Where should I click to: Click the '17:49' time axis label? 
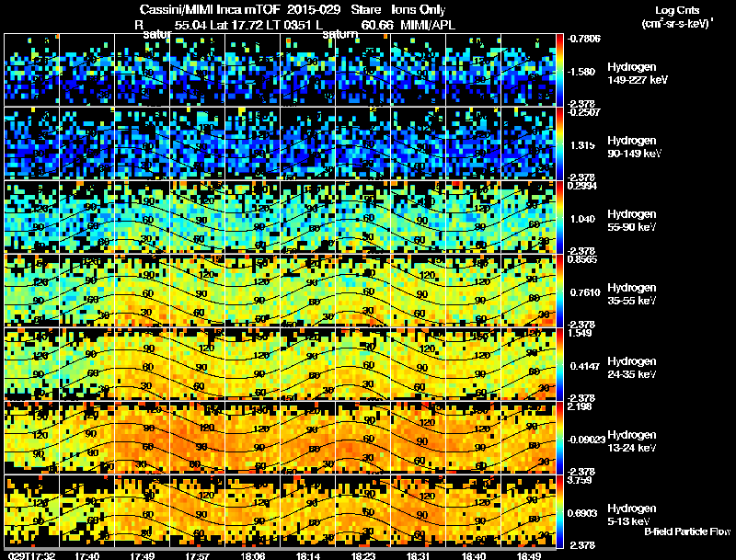click(143, 555)
